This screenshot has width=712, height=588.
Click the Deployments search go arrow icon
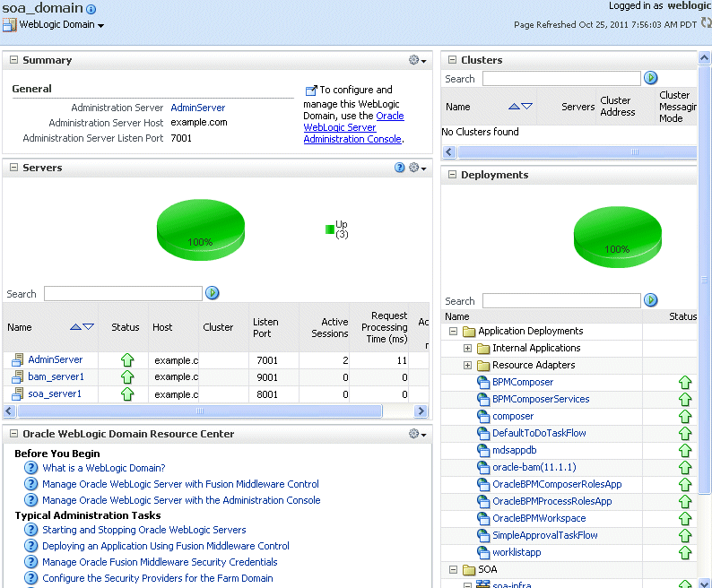[651, 300]
